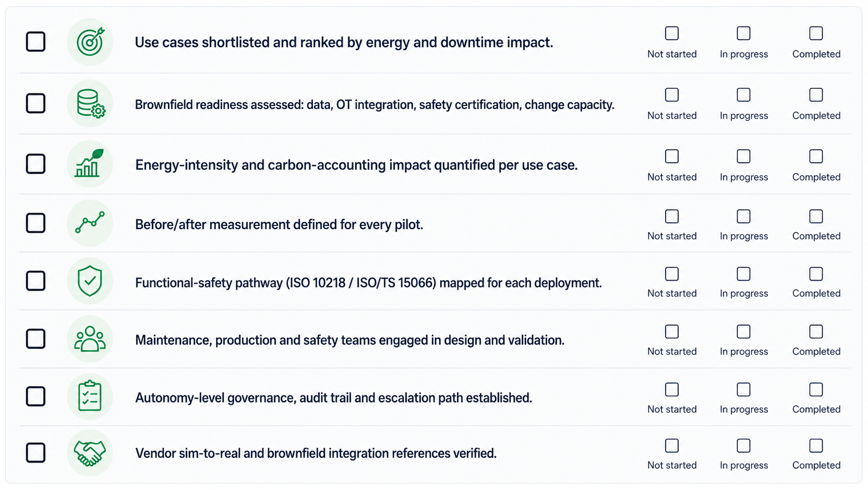This screenshot has height=489, width=868.
Task: Tick the main checkbox for before/after measurement row
Action: (x=36, y=223)
